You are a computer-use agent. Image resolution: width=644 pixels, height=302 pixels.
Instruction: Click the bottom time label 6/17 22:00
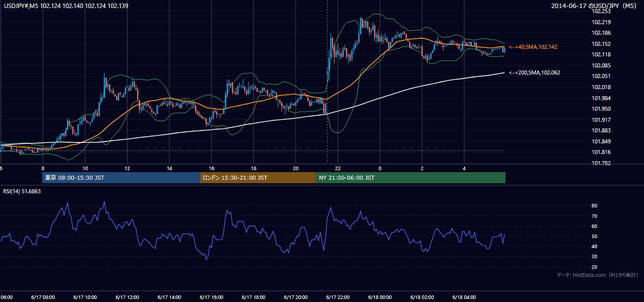pos(338,297)
